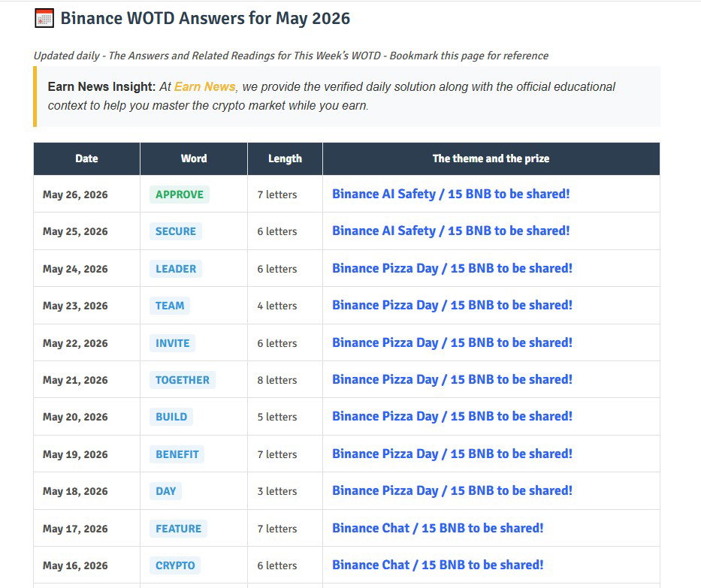Click '3 letters' in the DAY row

click(277, 491)
